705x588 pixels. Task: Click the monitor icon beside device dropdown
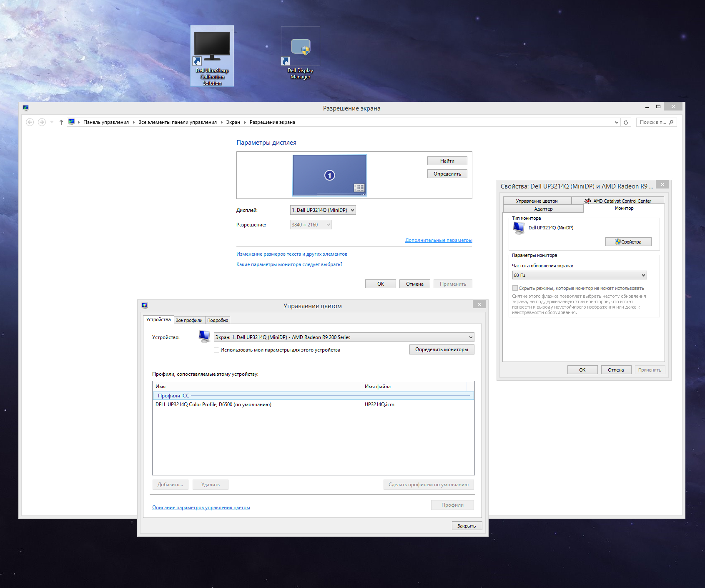(x=204, y=337)
